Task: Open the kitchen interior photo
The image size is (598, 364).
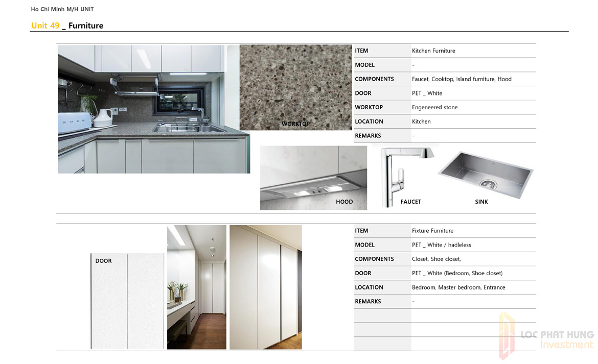Action: pyautogui.click(x=153, y=109)
